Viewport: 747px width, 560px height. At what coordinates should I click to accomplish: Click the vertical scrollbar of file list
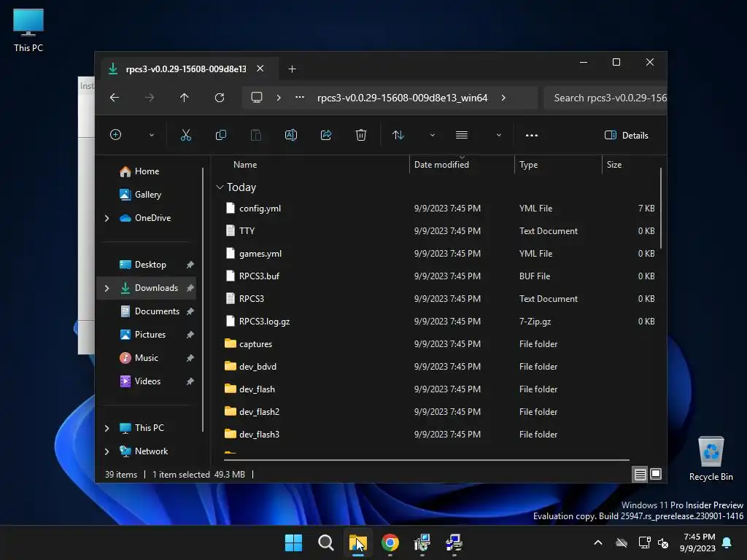click(x=661, y=208)
